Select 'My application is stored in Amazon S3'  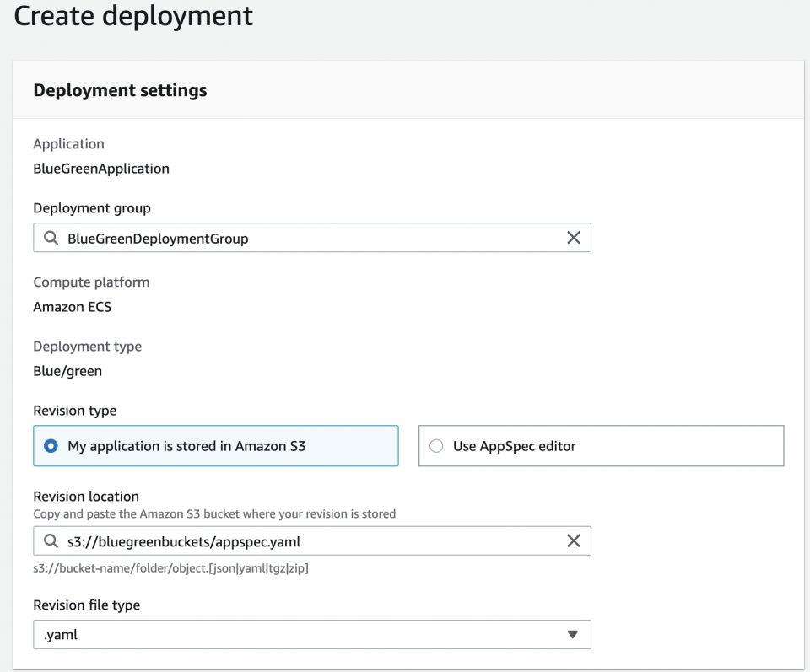tap(215, 446)
